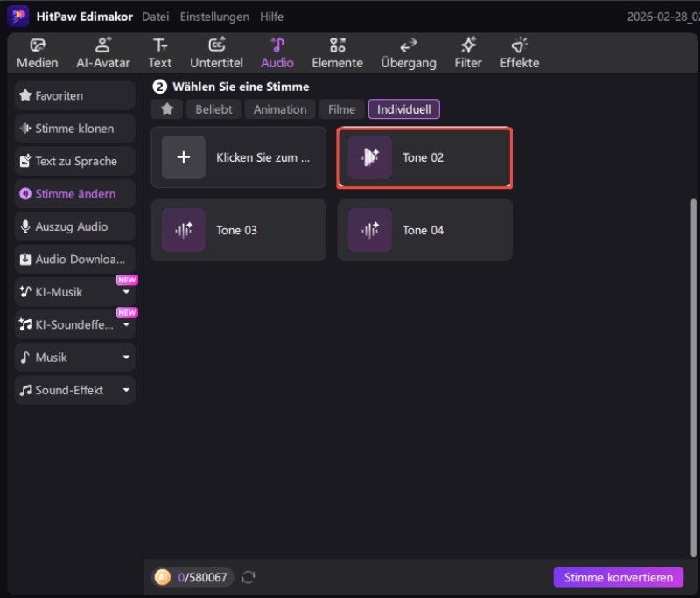Open the Effekte panel
Image resolution: width=700 pixels, height=598 pixels.
pos(519,53)
